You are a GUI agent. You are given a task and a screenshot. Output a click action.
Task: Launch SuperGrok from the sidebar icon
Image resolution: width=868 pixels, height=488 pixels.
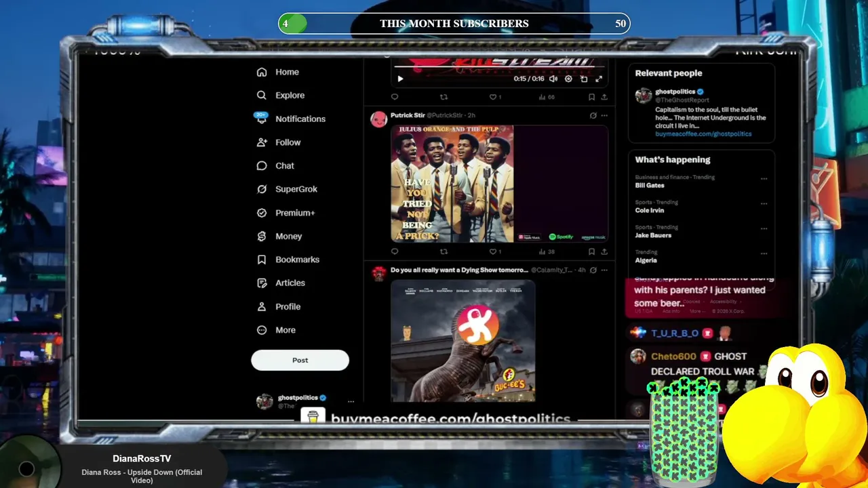262,189
